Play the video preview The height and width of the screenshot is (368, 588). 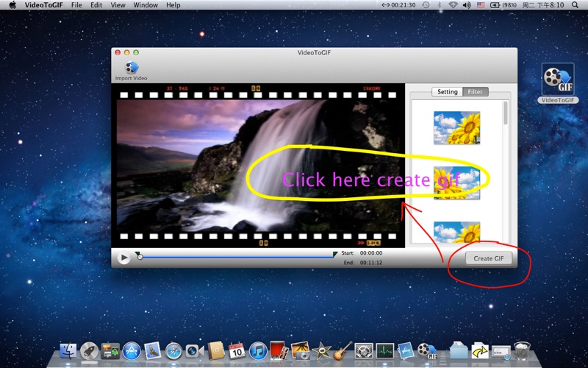123,258
